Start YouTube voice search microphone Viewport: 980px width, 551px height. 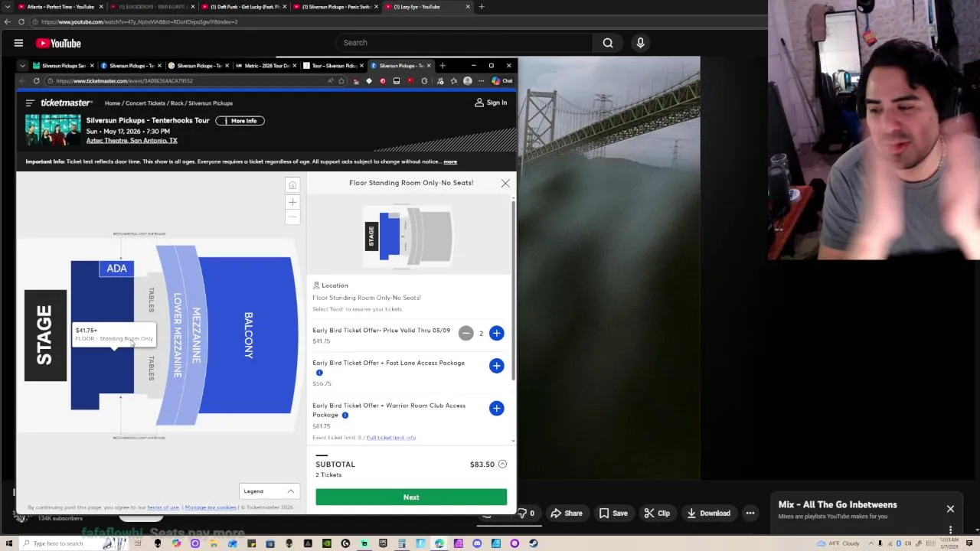point(641,43)
